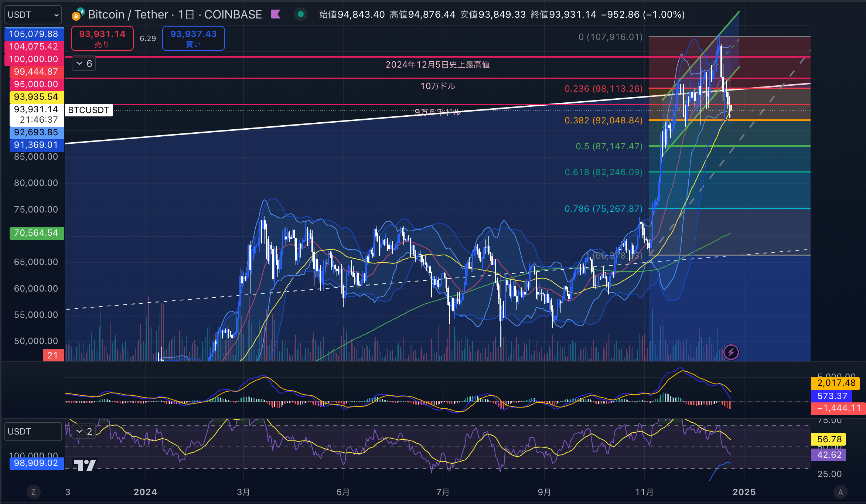The image size is (866, 504).
Task: Click the 11月 label on time axis
Action: point(644,492)
